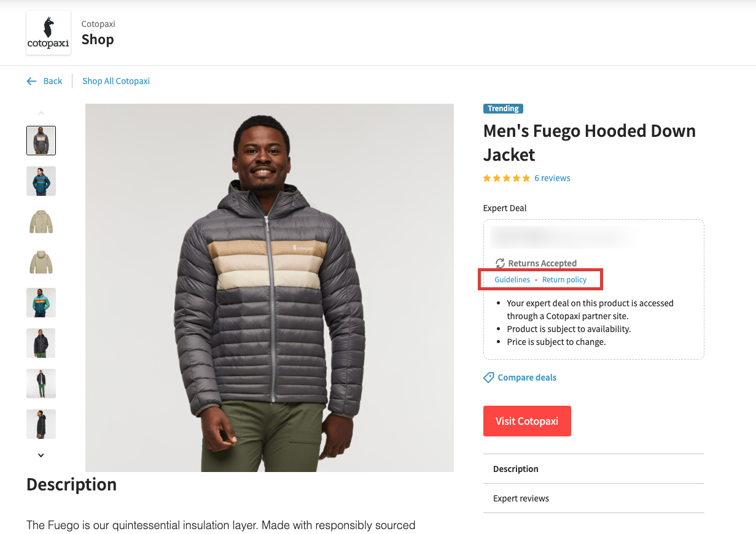756x534 pixels.
Task: Click the five-star rating icons
Action: point(507,178)
